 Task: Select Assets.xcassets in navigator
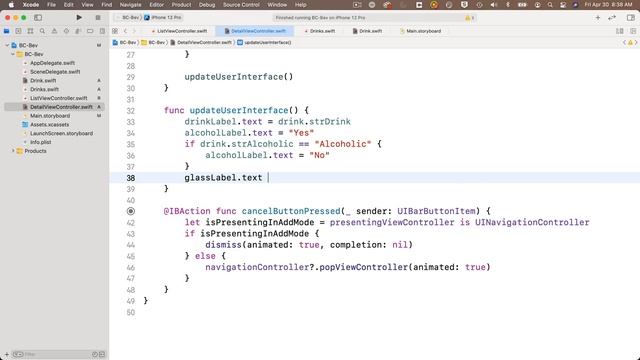click(x=49, y=124)
